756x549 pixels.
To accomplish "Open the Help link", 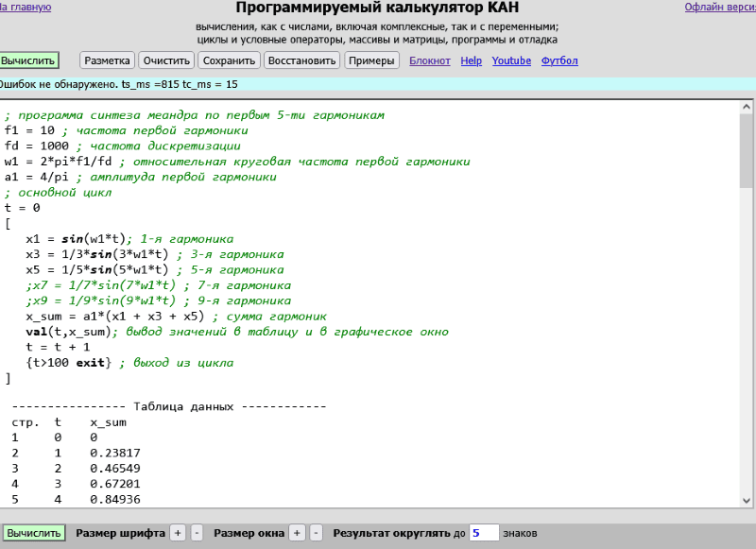I will tap(471, 60).
